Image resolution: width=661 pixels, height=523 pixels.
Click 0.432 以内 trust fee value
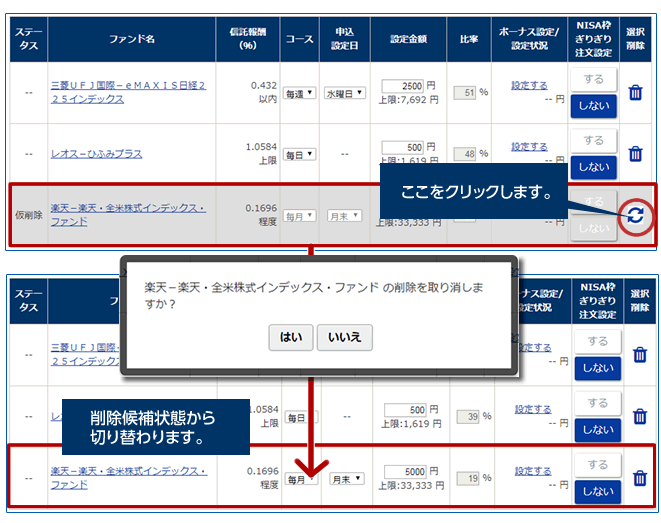tap(264, 92)
